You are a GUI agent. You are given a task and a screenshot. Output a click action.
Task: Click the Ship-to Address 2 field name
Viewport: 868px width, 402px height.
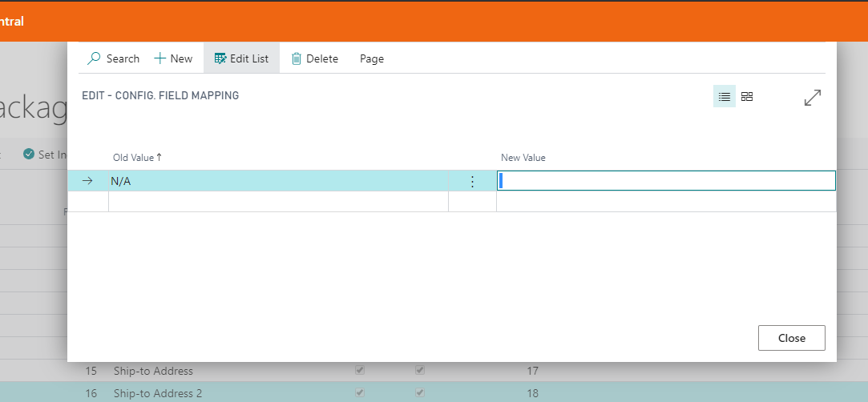point(159,393)
